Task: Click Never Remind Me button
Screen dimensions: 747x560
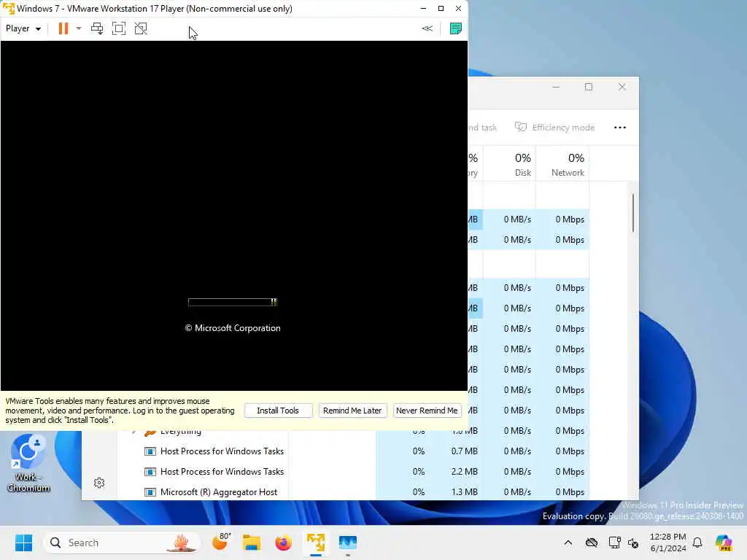Action: 427,411
